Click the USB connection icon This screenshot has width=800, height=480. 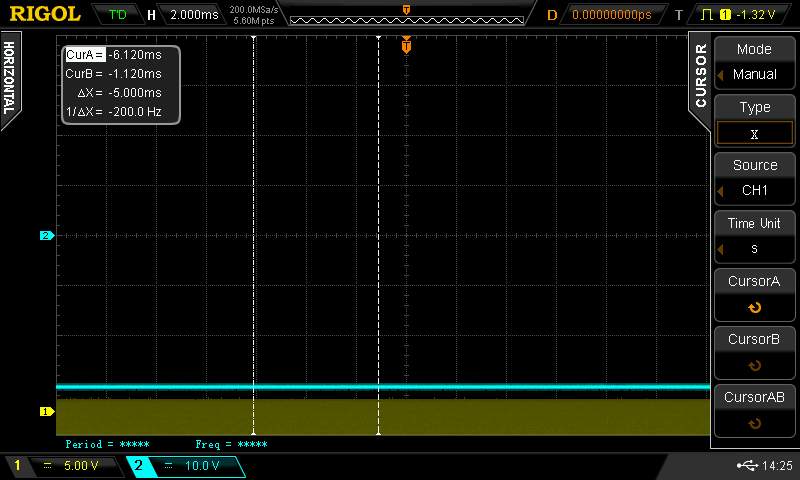click(x=746, y=465)
